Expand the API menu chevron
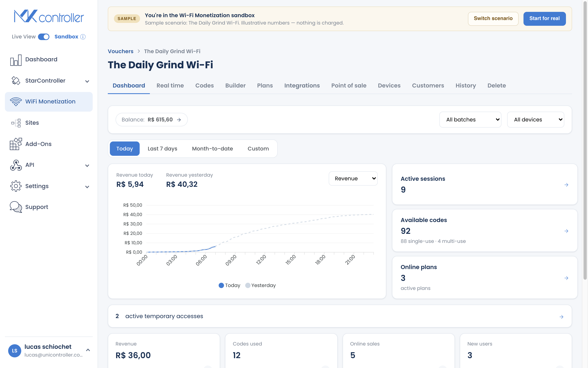This screenshot has height=368, width=588. (87, 166)
